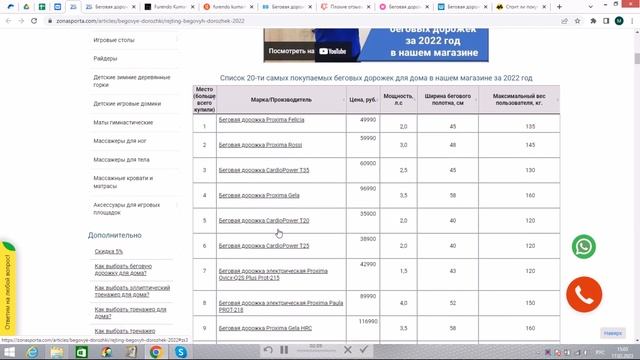Click the WhatsApp chat icon
This screenshot has height=360, width=640.
click(x=584, y=247)
